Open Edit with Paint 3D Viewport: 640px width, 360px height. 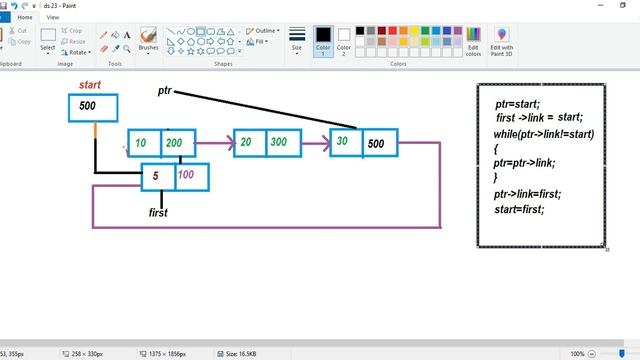click(502, 42)
